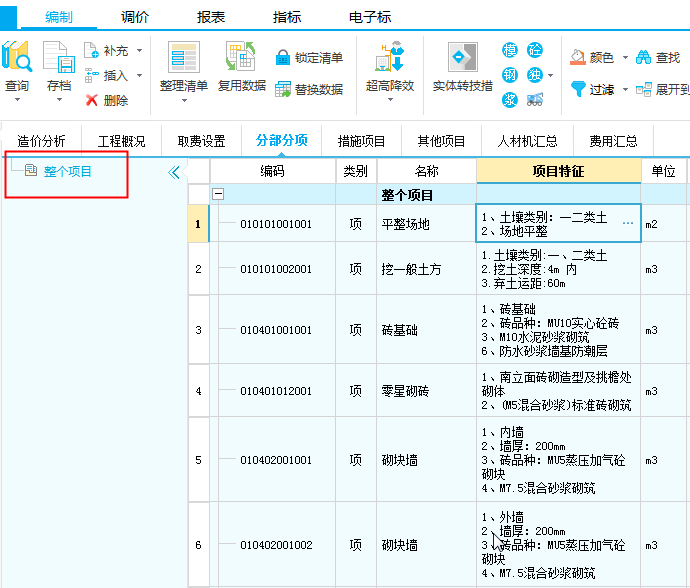
Task: Expand the 过滤 filter dropdown
Action: coord(626,90)
